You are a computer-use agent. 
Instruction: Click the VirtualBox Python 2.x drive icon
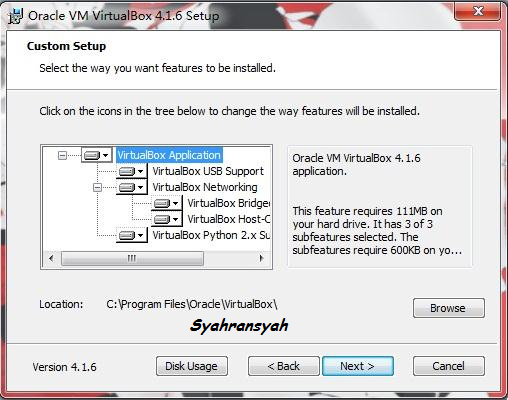131,235
